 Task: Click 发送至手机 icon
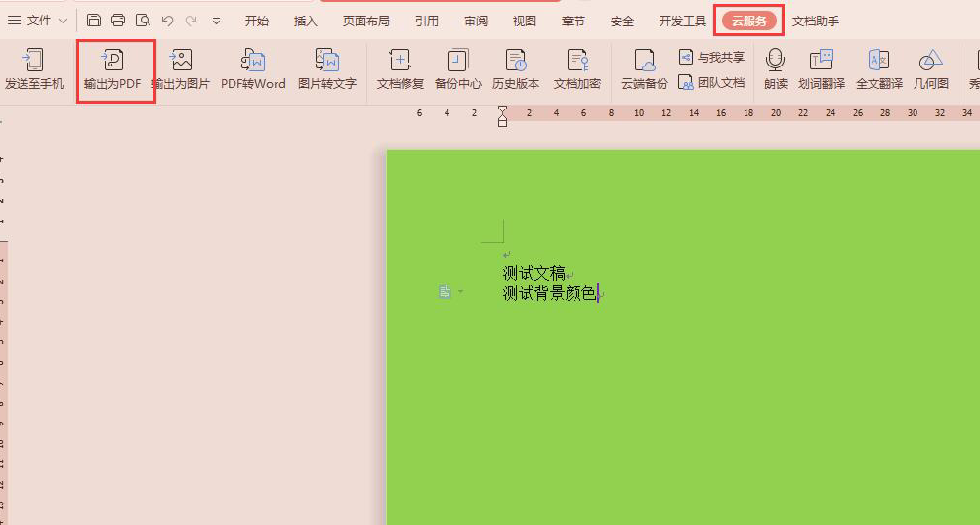point(34,69)
